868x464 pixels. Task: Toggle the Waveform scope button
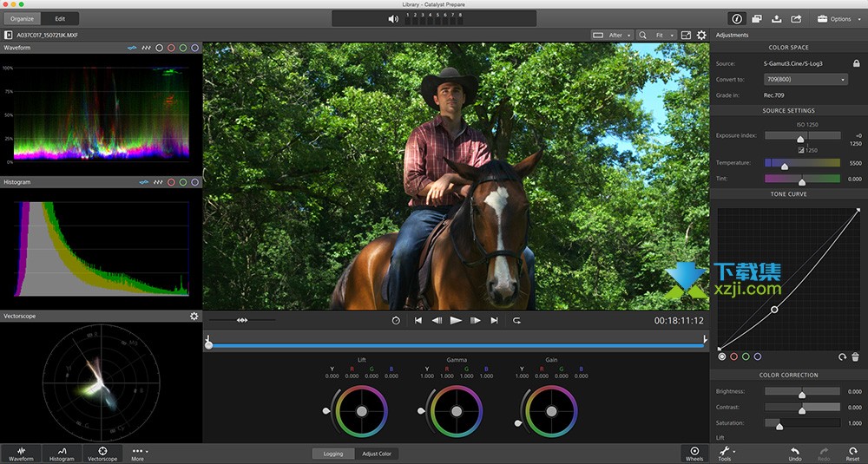[21, 454]
